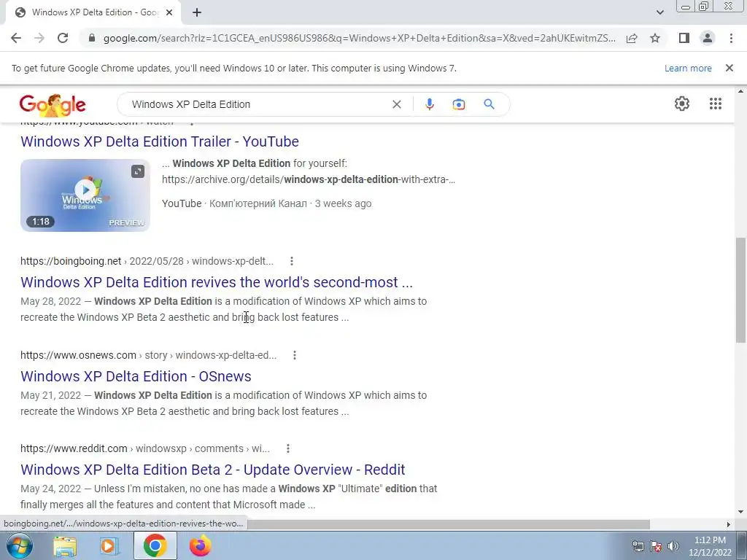Click the horizontal scrollbar thumb
The width and height of the screenshot is (747, 560).
(x=448, y=524)
